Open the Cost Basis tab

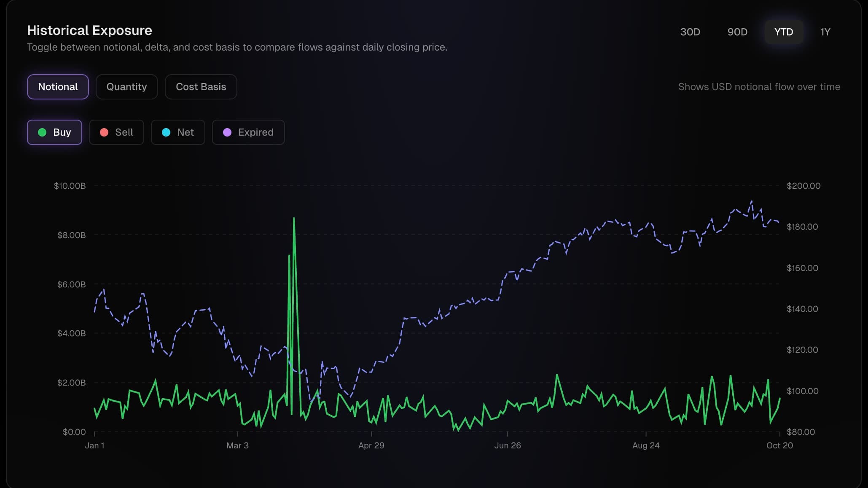[201, 87]
